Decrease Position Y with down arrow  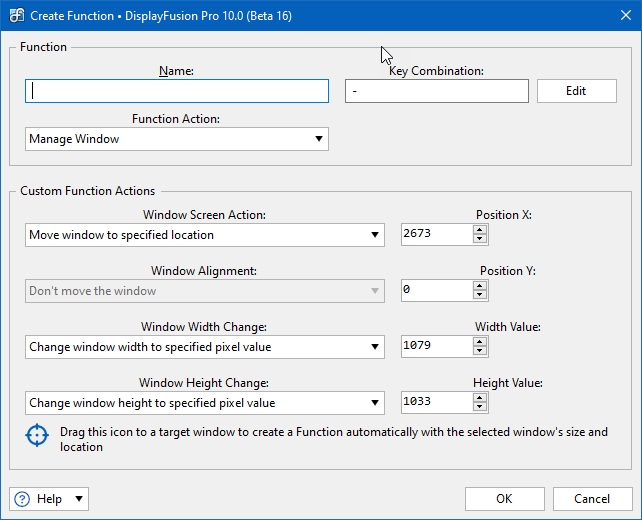point(480,295)
